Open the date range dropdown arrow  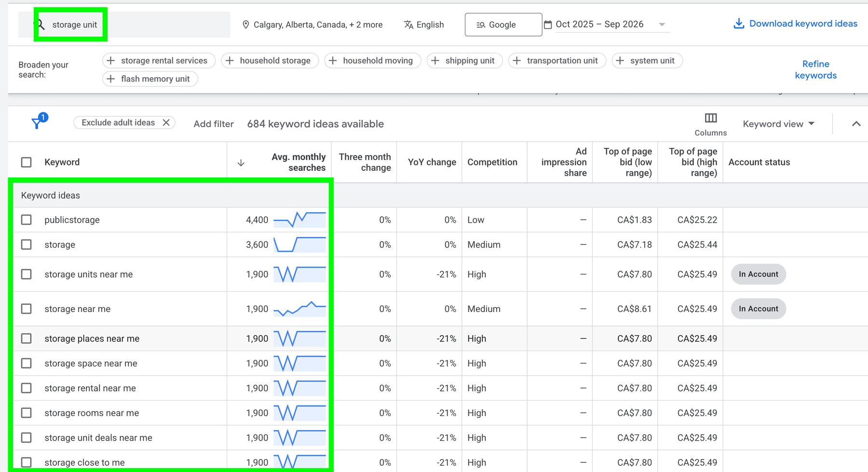(662, 25)
